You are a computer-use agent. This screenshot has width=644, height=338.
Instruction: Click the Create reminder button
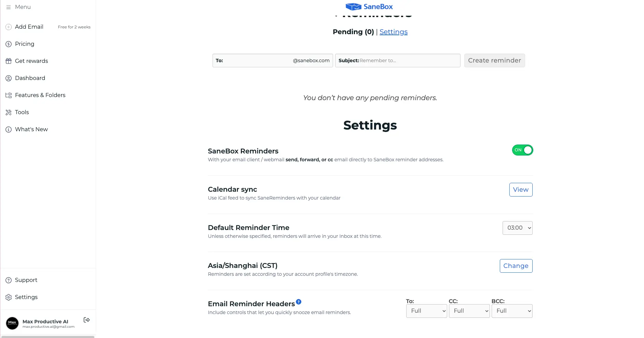[494, 60]
